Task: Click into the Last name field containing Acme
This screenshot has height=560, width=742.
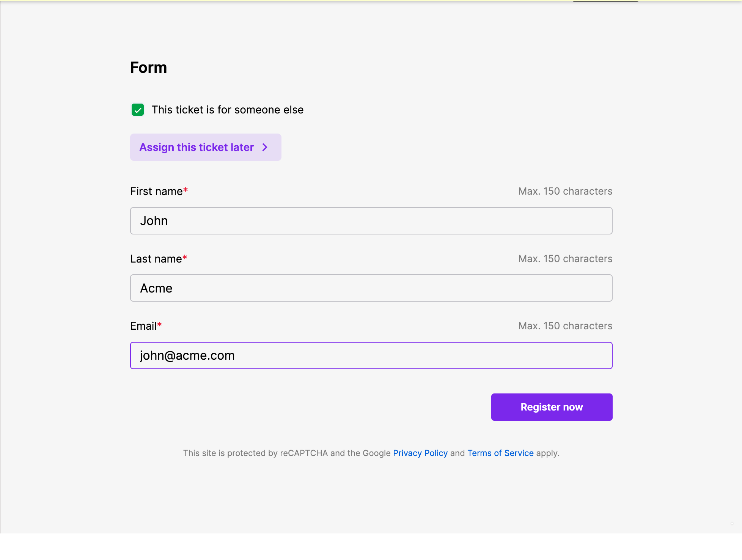Action: pyautogui.click(x=371, y=288)
